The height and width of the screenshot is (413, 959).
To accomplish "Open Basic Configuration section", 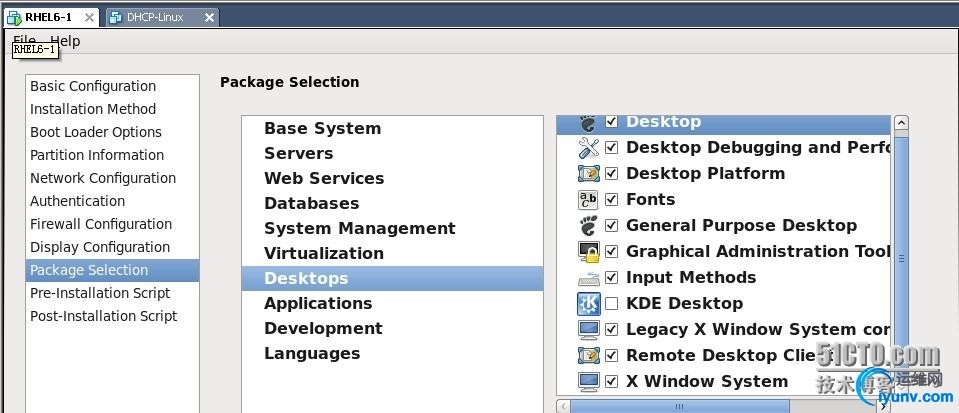I will [113, 86].
